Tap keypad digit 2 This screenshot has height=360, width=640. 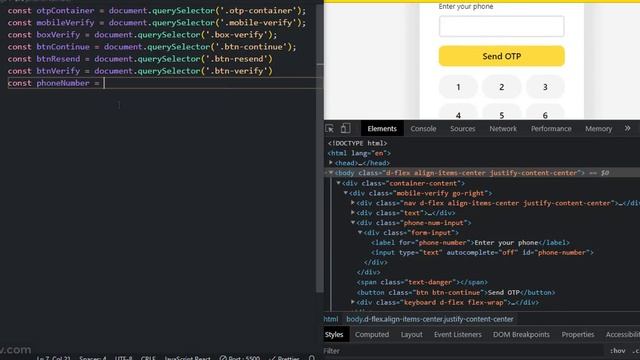tap(502, 87)
